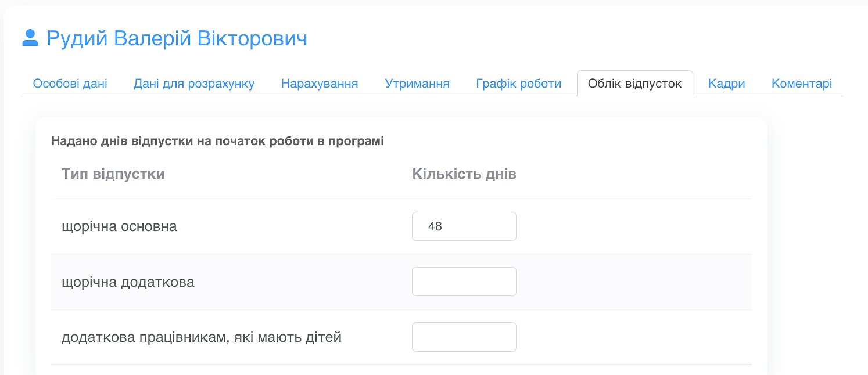Focus the додаткова працівникам, які мають дітей input
Image resolution: width=868 pixels, height=375 pixels.
(x=464, y=337)
